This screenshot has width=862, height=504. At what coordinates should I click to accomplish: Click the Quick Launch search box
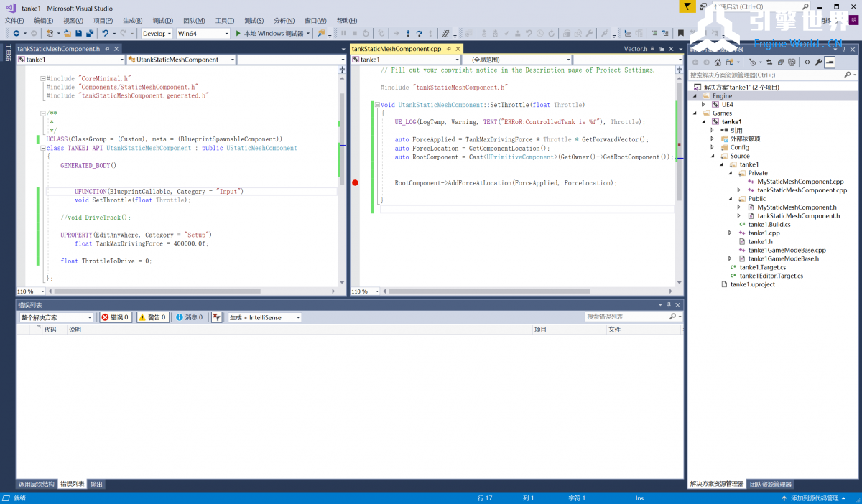(x=761, y=6)
